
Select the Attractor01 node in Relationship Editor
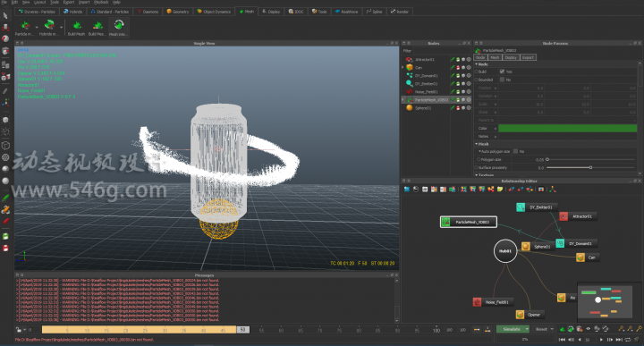(x=578, y=216)
